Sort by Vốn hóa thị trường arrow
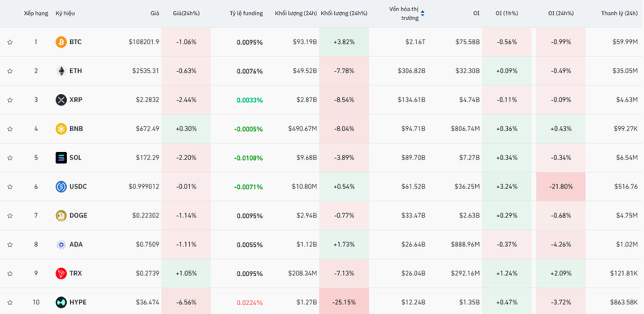This screenshot has height=314, width=644. (x=422, y=14)
